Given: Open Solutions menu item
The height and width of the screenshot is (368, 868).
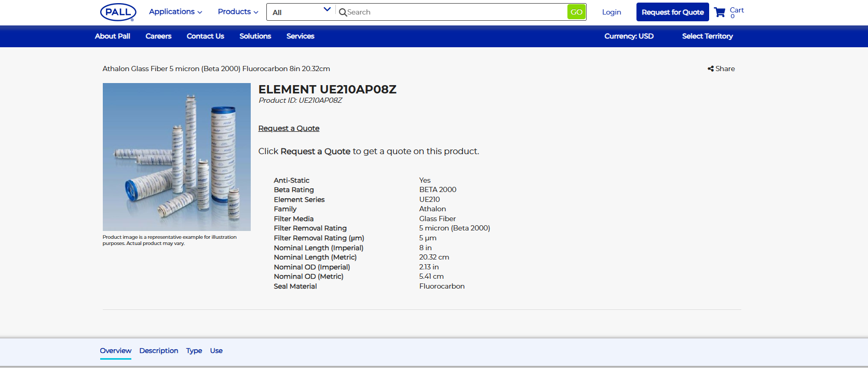Looking at the screenshot, I should click(x=255, y=36).
